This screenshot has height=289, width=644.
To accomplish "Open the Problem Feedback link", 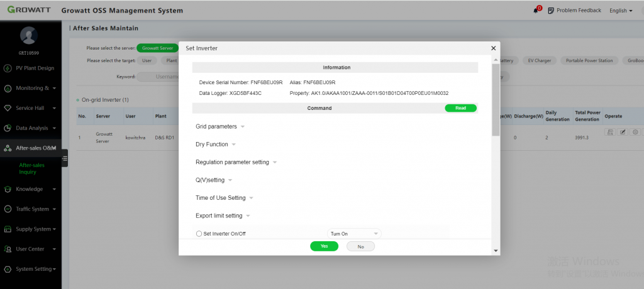I will point(579,11).
